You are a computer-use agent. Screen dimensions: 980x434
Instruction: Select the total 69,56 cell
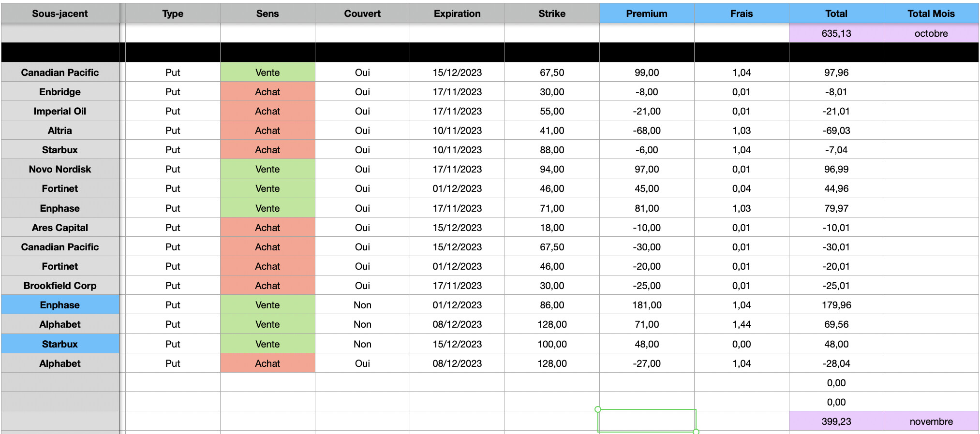click(836, 324)
